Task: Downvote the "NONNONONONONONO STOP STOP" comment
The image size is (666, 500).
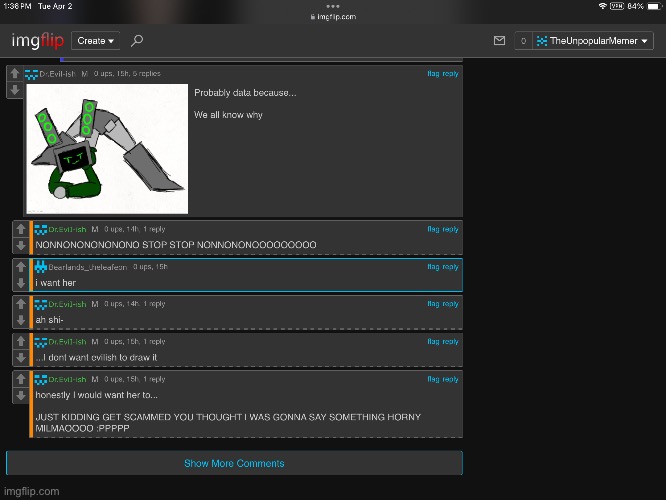Action: click(x=21, y=245)
